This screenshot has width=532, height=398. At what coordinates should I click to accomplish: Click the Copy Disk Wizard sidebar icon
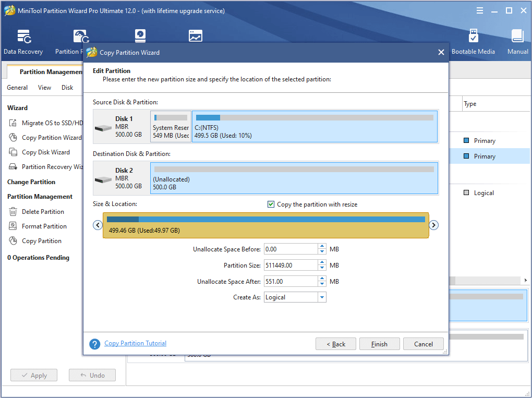tap(13, 152)
